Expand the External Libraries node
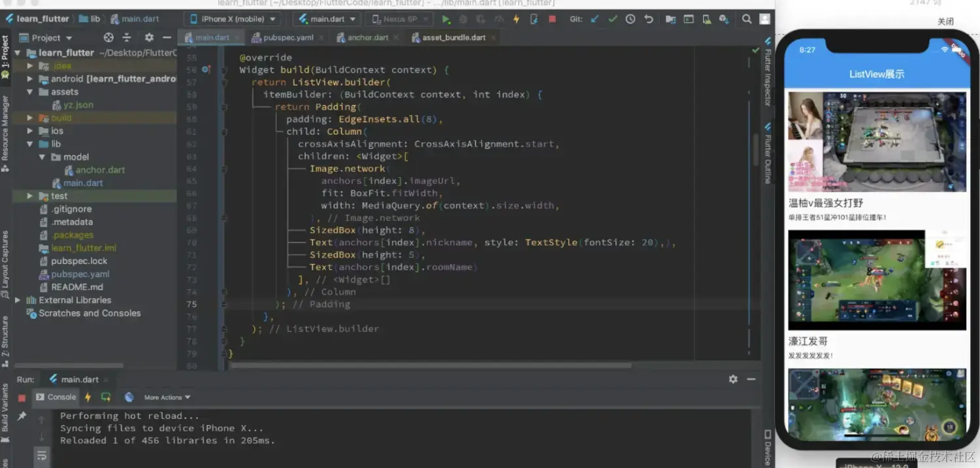This screenshot has width=980, height=468. click(x=18, y=301)
